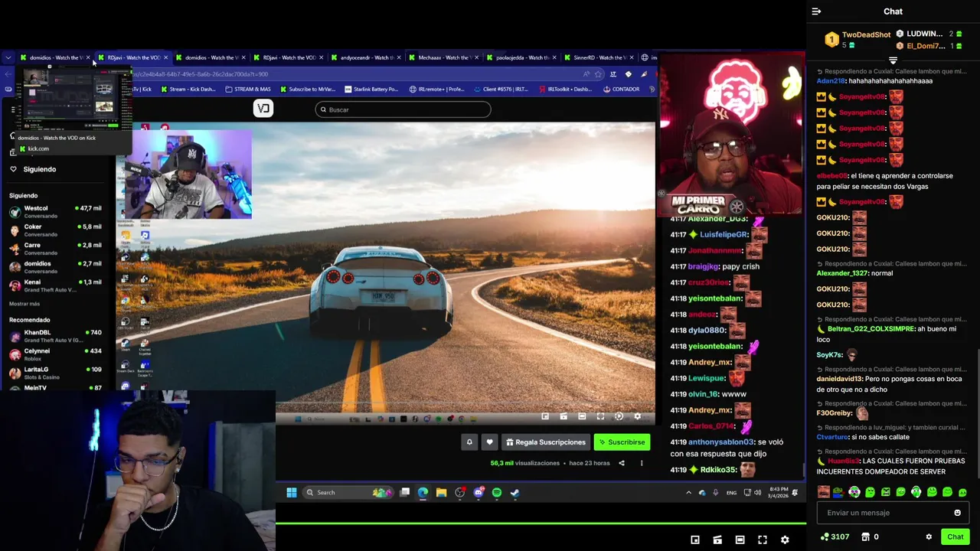This screenshot has height=551, width=980.
Task: Open Kenai channel in the sidebar
Action: 55,285
